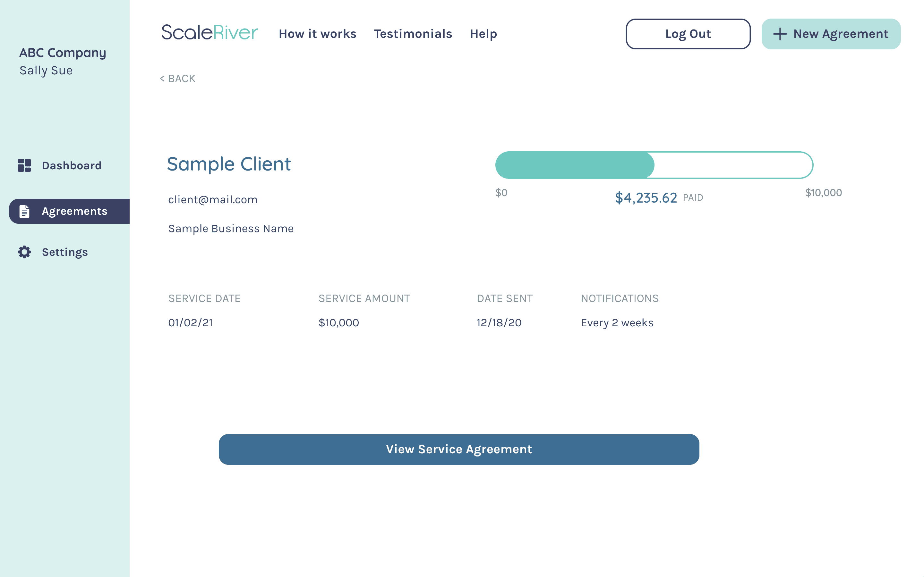Click the payment progress bar
Image resolution: width=924 pixels, height=577 pixels.
[x=654, y=165]
